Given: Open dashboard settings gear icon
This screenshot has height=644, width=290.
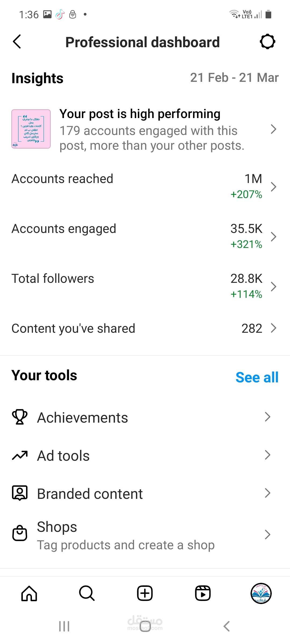Looking at the screenshot, I should coord(267,42).
